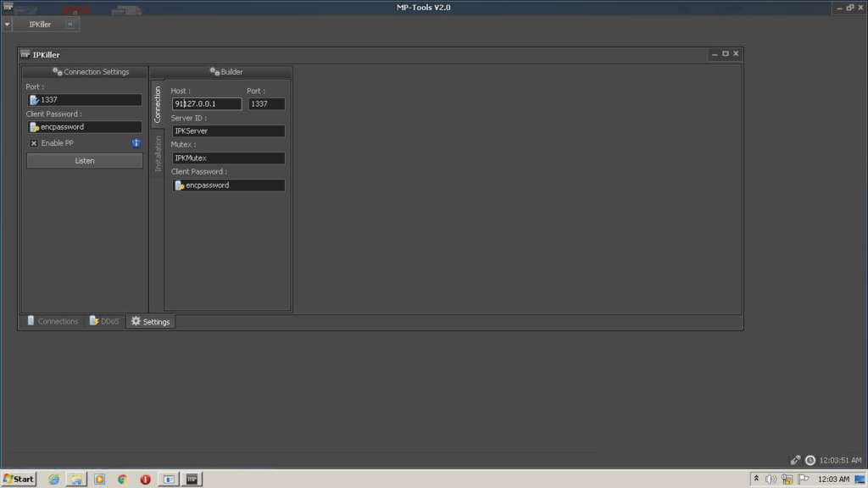Click the window switcher taskbar icon
The height and width of the screenshot is (488, 868).
pos(169,480)
